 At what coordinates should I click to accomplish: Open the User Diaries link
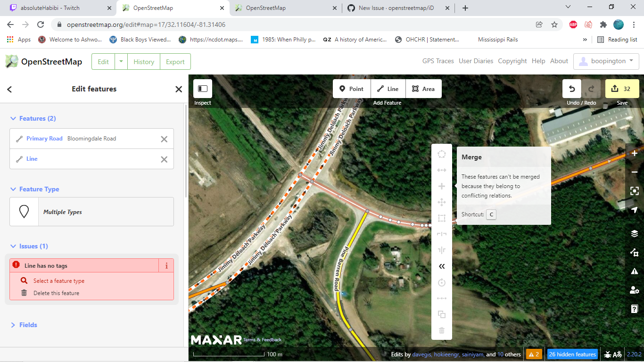click(x=476, y=61)
